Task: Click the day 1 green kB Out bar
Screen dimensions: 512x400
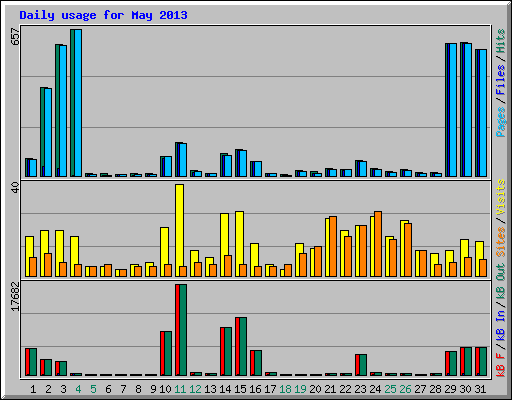Action: pos(33,362)
